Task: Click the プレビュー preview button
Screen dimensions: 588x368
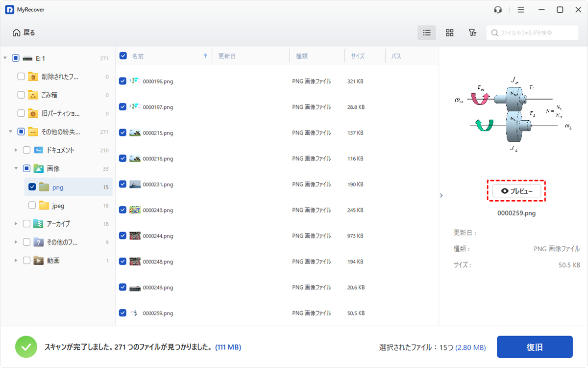Action: (x=516, y=191)
